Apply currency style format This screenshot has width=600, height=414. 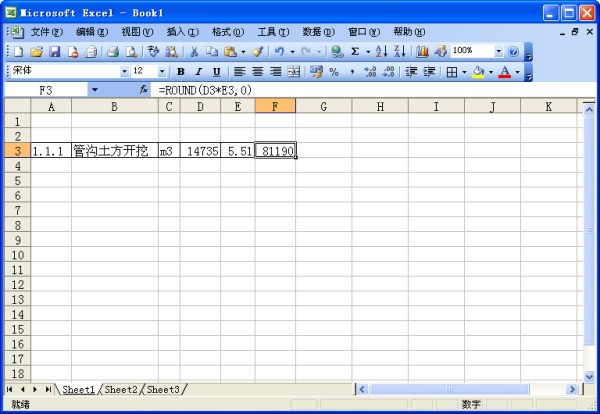click(316, 72)
